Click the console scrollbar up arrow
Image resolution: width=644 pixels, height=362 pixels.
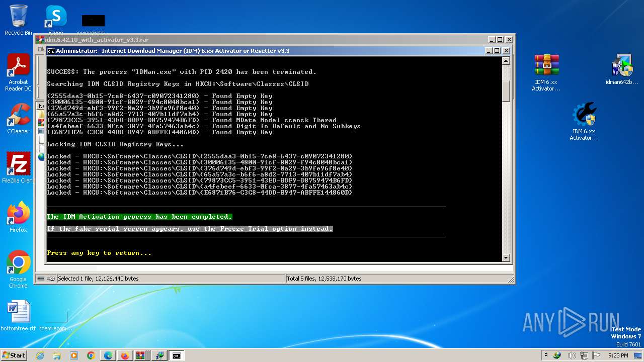[506, 61]
